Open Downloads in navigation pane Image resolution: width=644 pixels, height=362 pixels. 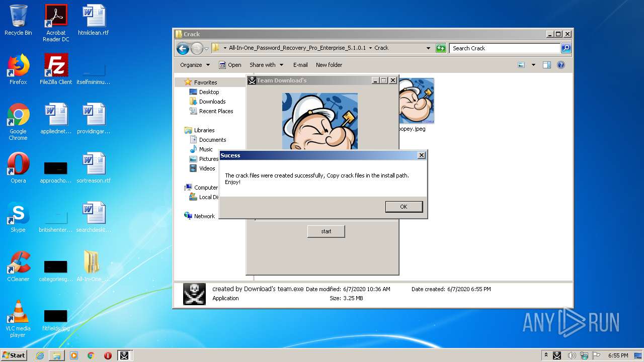pos(207,102)
